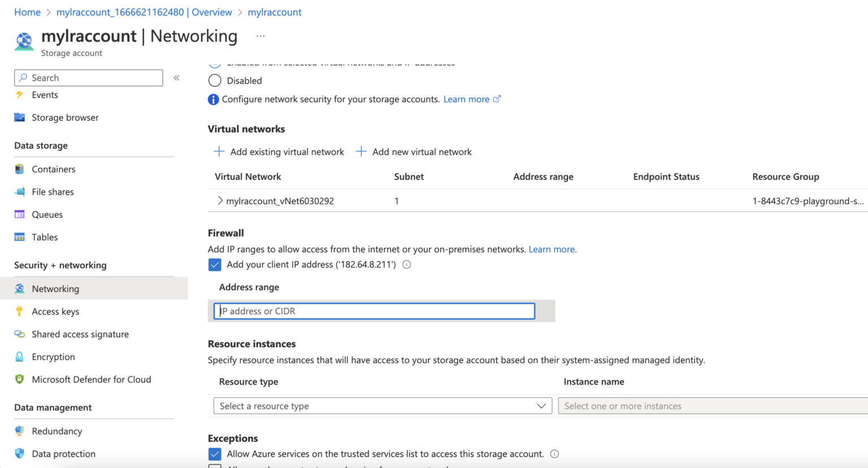Click 'Learn more' link about network security

coord(467,99)
